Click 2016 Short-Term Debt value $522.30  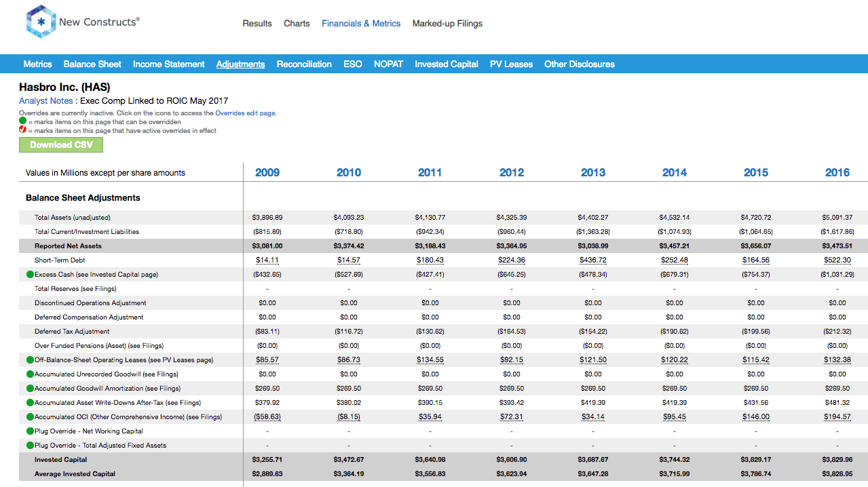[x=837, y=260]
